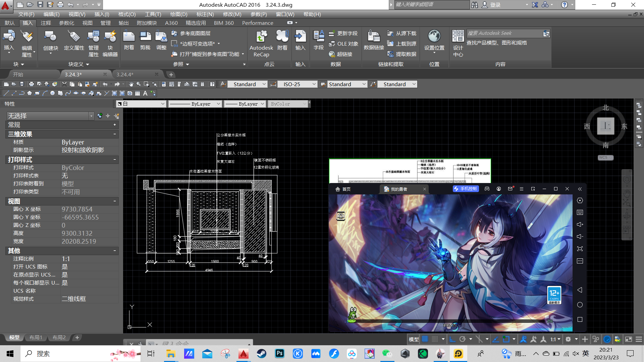The image size is (644, 362).
Task: Select the Hatch tool
Action: pos(114,93)
